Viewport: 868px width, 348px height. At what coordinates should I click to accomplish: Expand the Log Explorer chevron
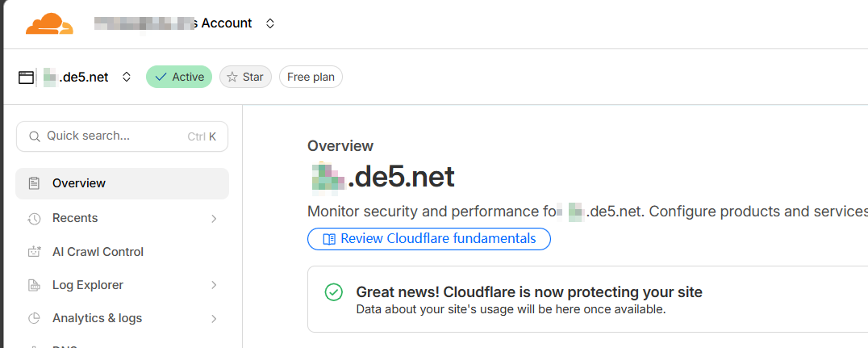click(214, 285)
